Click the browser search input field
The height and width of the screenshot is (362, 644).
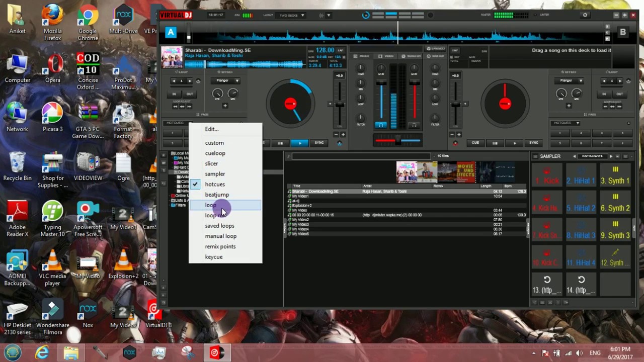(361, 156)
